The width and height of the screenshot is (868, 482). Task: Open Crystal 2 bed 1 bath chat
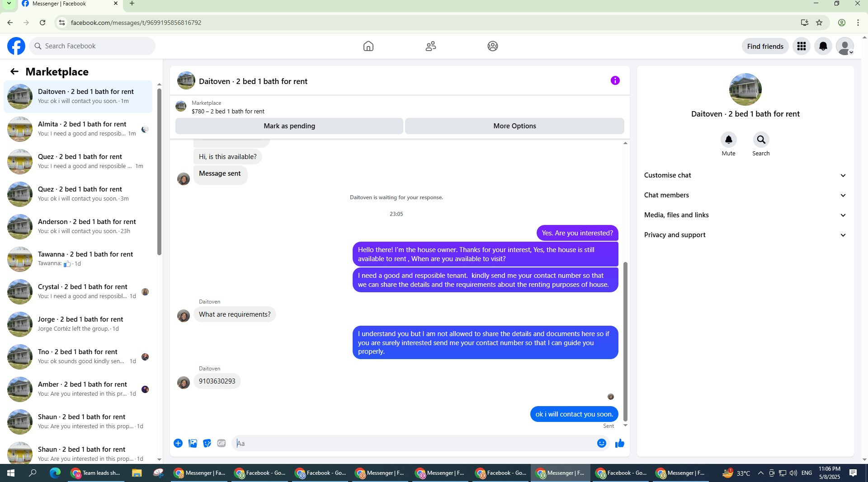(78, 291)
